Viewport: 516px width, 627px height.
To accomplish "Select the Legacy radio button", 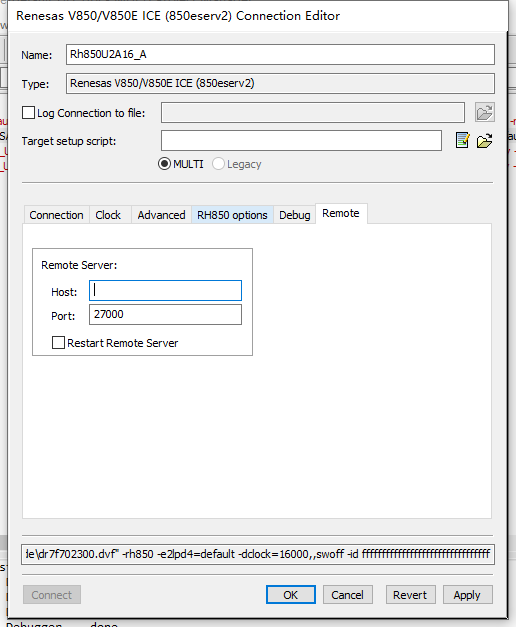I will (218, 164).
